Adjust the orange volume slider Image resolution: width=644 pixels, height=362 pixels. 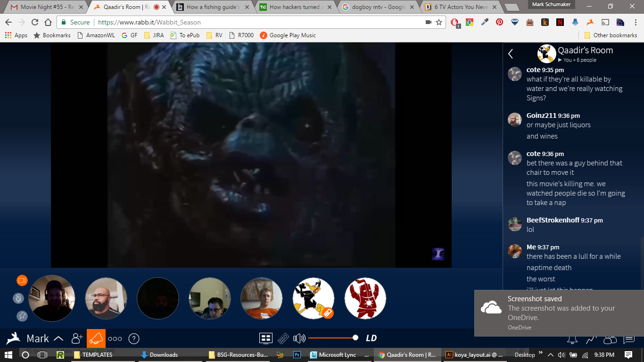pos(333,337)
